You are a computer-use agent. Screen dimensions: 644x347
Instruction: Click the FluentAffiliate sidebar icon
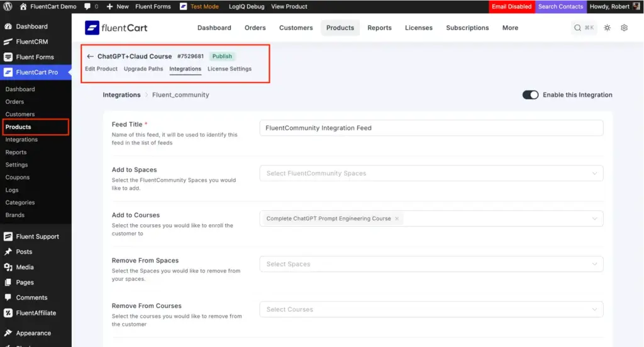point(8,313)
